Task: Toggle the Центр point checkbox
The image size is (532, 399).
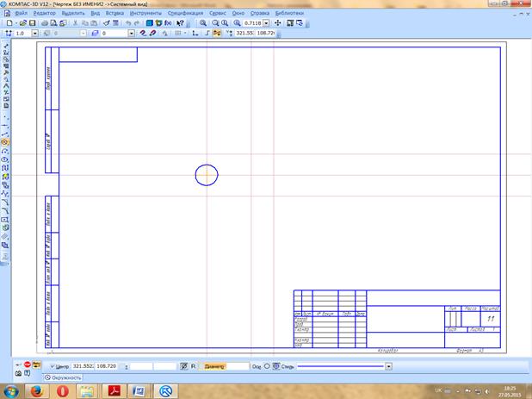Action: (53, 366)
